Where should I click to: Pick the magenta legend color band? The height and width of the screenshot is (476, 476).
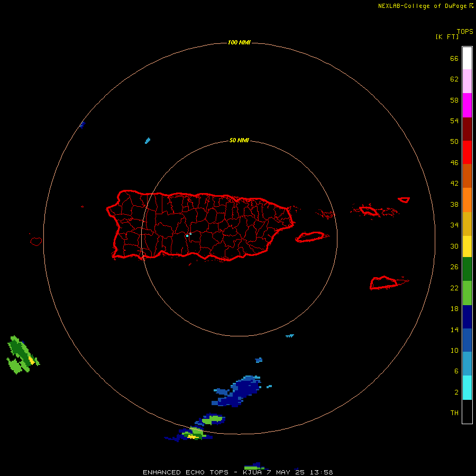tap(467, 105)
